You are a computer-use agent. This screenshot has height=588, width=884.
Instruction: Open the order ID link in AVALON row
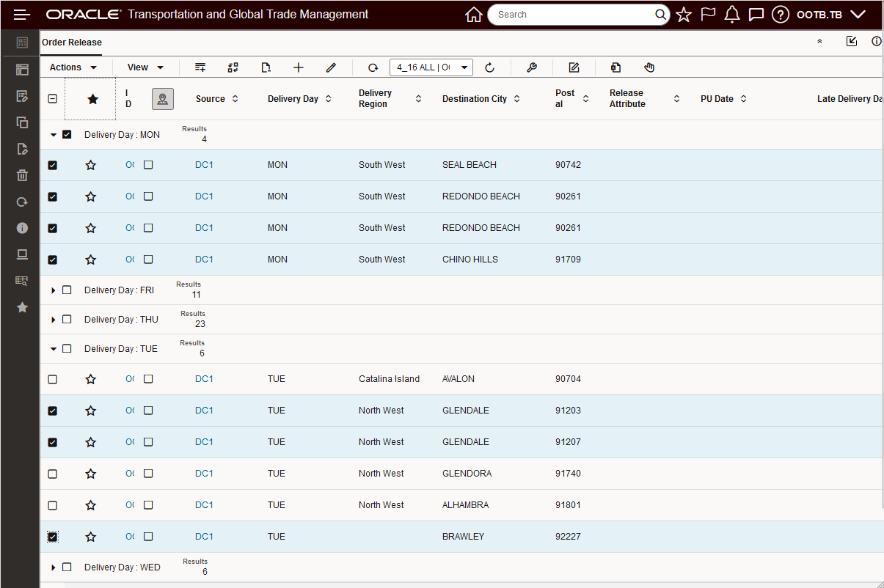pos(130,379)
